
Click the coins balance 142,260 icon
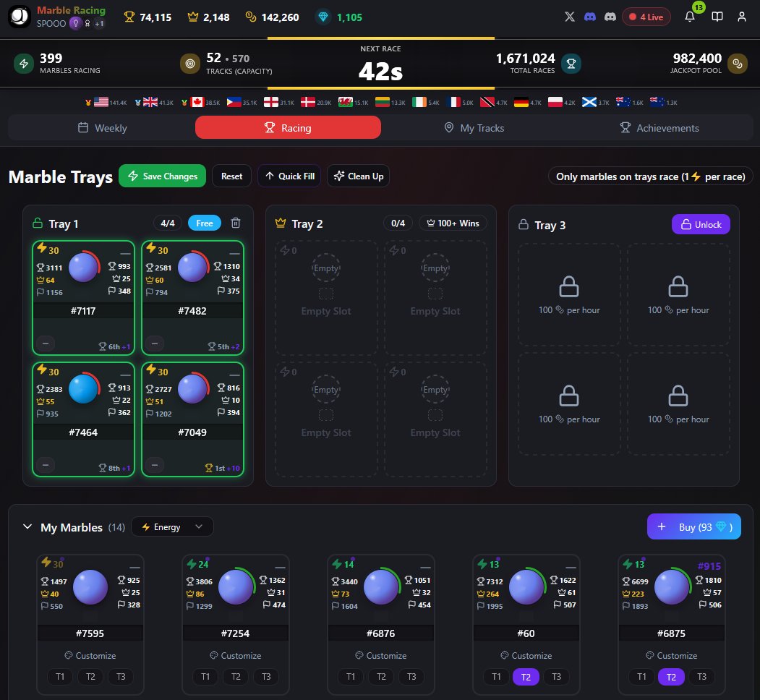[251, 17]
